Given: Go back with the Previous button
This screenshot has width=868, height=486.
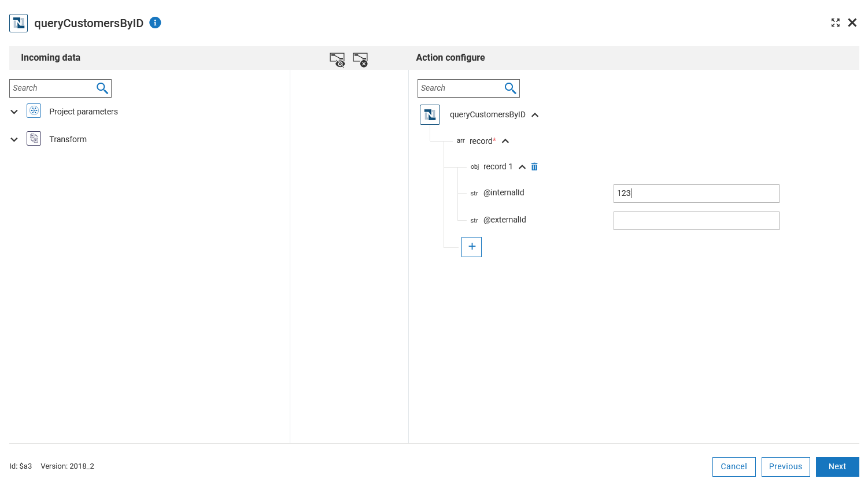Looking at the screenshot, I should tap(785, 466).
